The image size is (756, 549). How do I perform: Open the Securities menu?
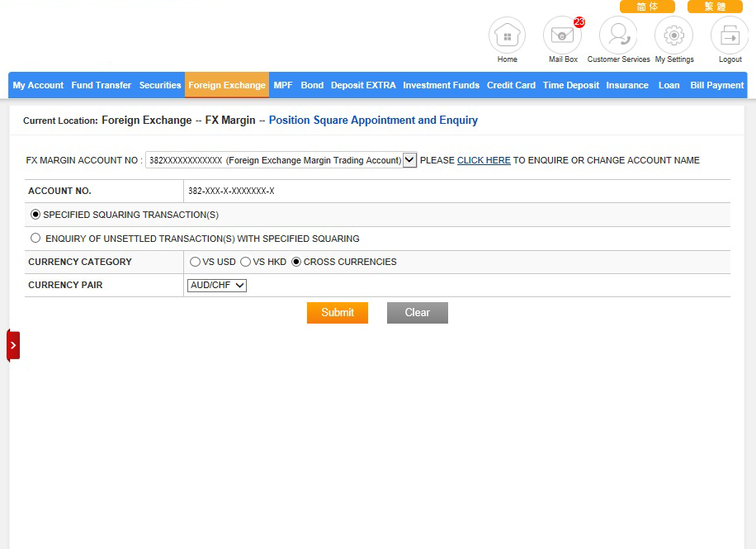click(160, 85)
